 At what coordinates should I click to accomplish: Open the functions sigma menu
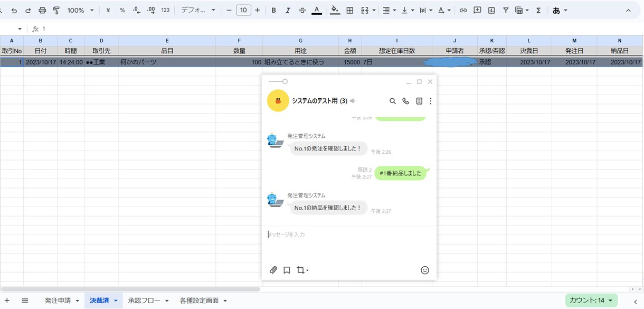538,10
